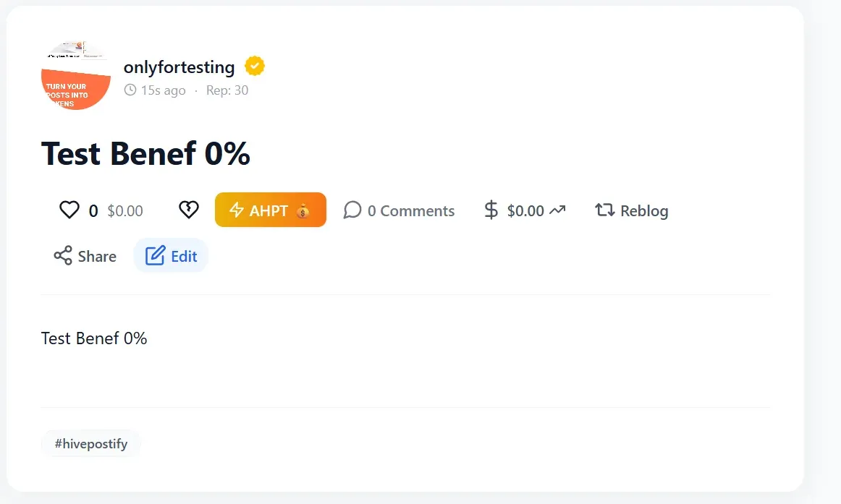Click the trending arrow beside $0.00

click(557, 210)
